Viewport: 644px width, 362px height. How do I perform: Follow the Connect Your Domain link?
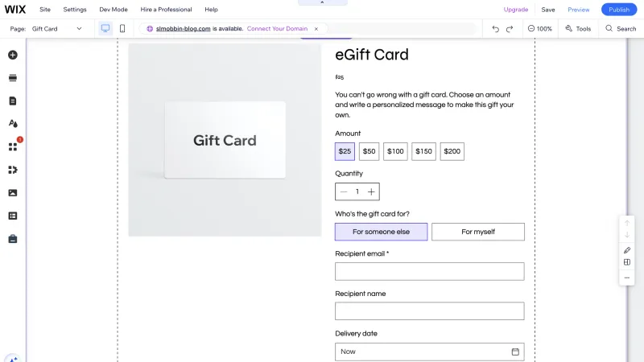click(277, 29)
